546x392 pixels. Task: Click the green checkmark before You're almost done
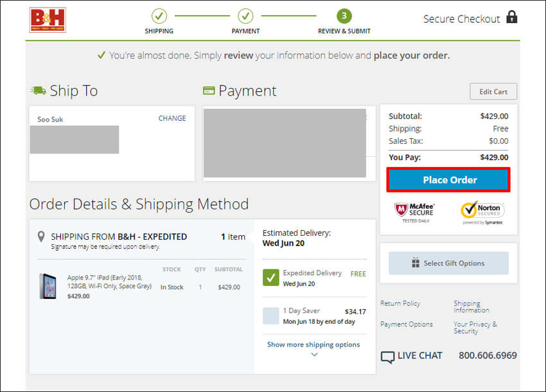point(101,55)
